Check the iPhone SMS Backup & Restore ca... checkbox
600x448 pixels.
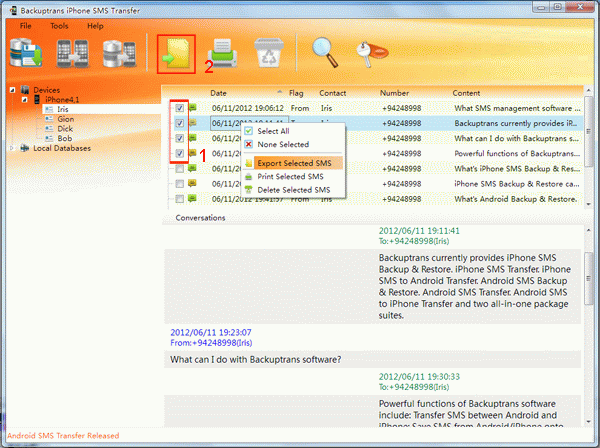coord(179,184)
